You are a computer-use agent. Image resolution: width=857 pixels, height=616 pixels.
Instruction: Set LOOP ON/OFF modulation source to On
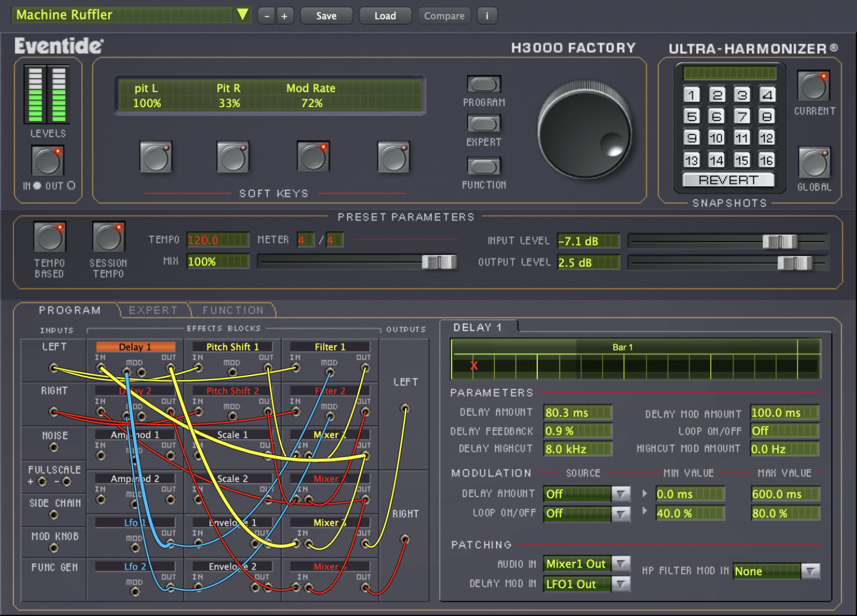(x=621, y=513)
